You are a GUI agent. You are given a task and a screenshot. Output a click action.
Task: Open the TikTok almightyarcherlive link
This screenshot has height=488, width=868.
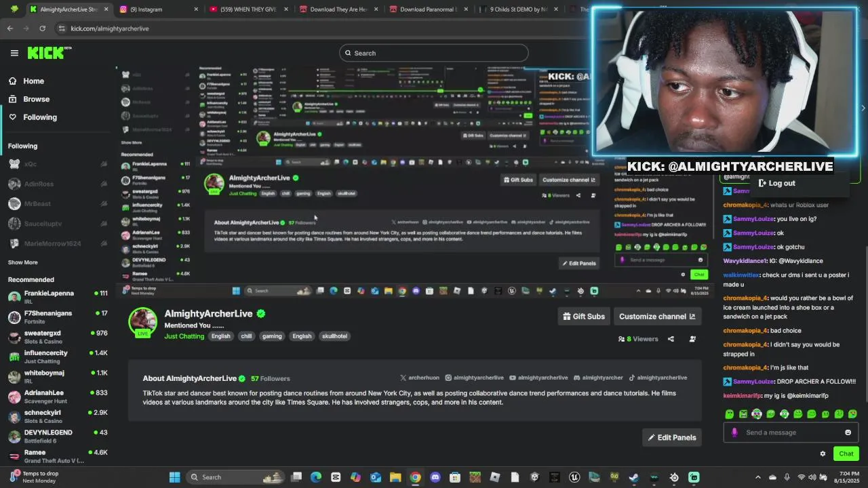coord(658,378)
